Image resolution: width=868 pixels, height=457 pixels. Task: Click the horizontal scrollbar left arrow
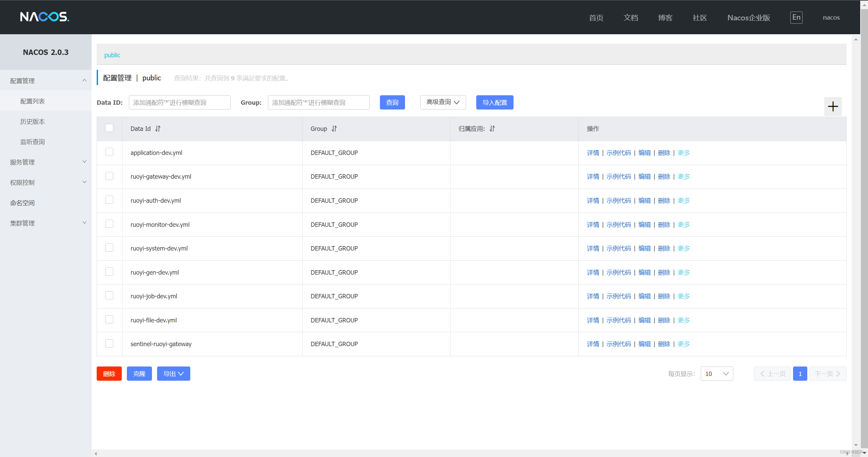tap(96, 453)
